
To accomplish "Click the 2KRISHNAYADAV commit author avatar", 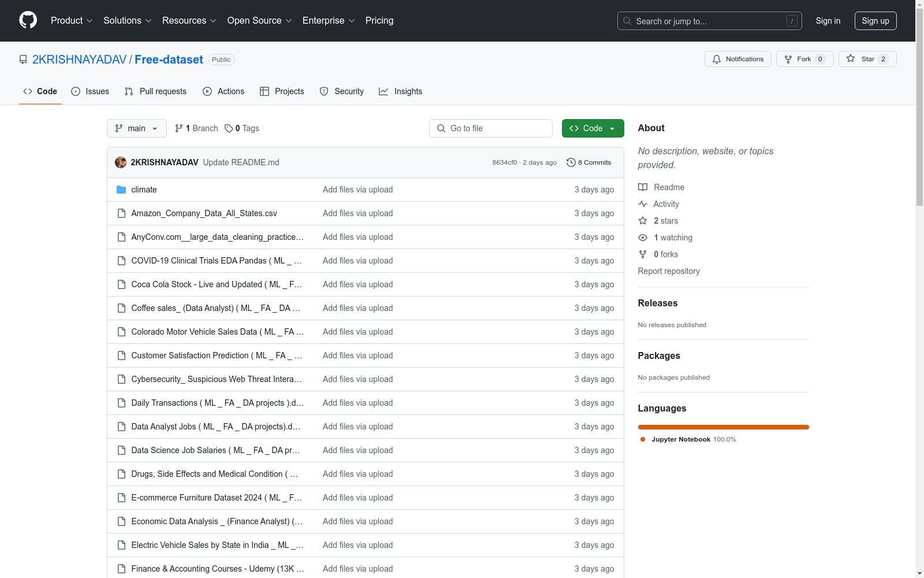I will (121, 162).
